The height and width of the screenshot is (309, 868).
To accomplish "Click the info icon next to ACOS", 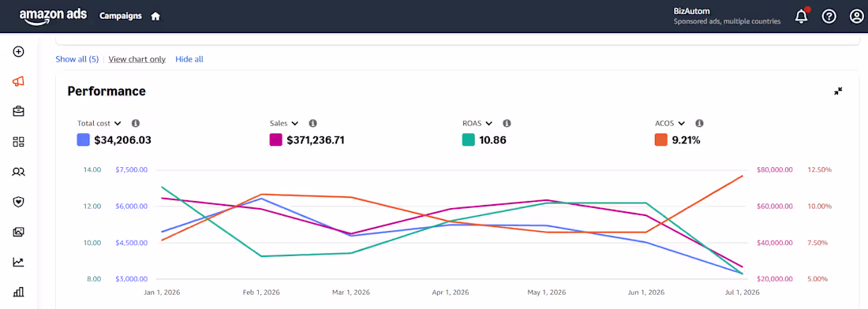I will click(x=699, y=123).
